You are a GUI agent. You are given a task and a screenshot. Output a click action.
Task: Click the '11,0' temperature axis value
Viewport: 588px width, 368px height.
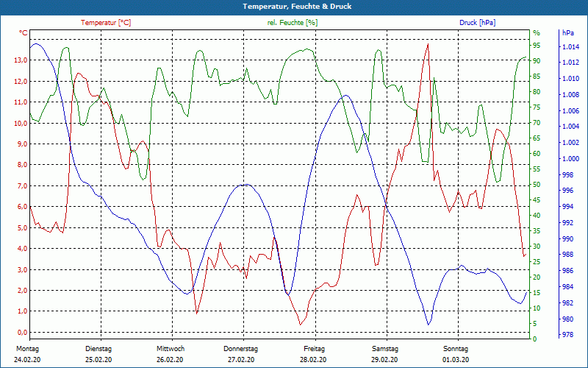[x=21, y=102]
